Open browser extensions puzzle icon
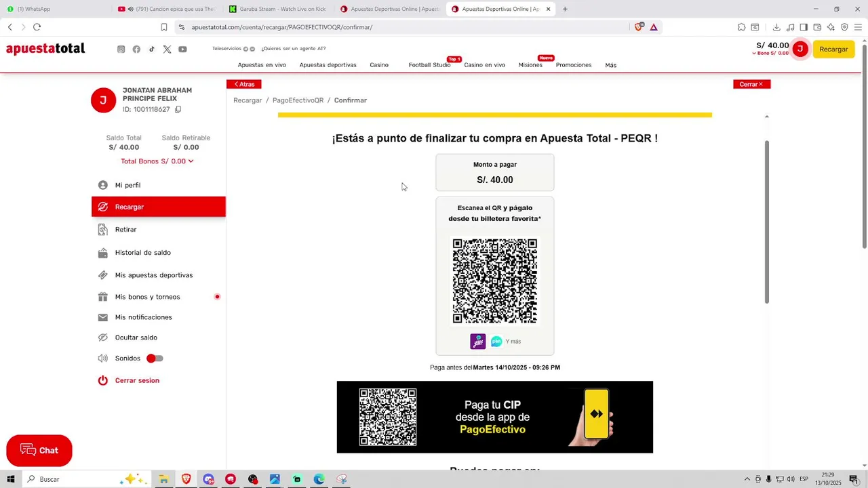This screenshot has width=868, height=488. (741, 27)
